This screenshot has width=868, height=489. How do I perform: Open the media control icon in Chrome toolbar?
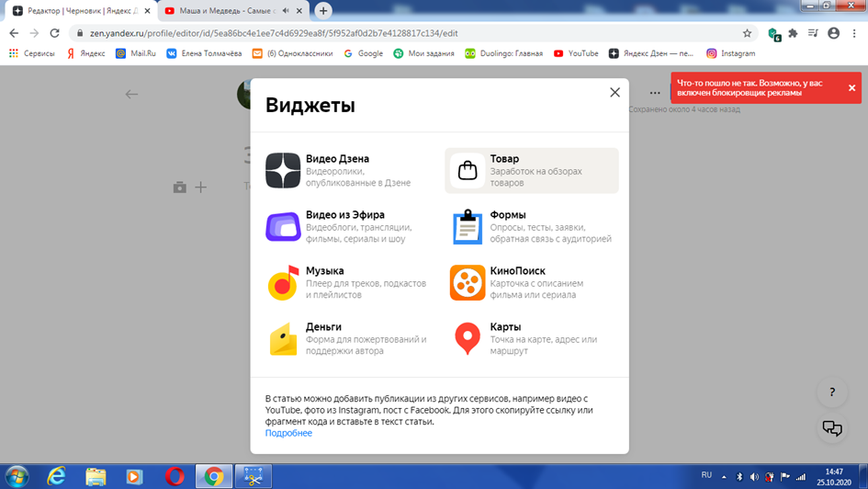pos(813,33)
